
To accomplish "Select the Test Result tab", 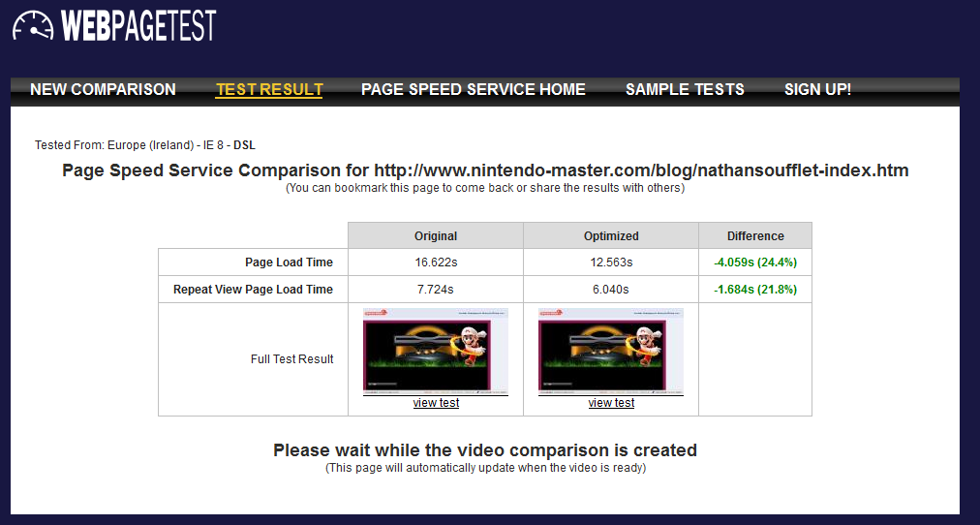I will [x=269, y=89].
